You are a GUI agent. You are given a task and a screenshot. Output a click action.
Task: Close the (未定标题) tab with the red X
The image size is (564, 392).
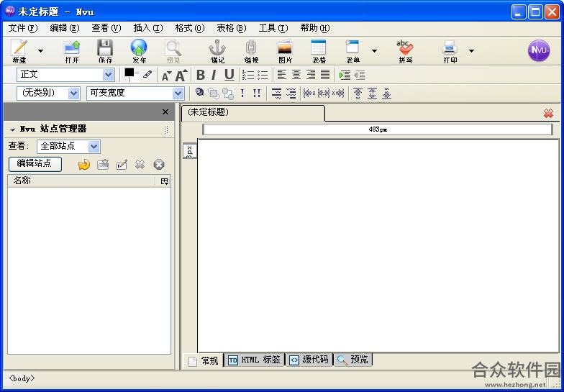548,114
